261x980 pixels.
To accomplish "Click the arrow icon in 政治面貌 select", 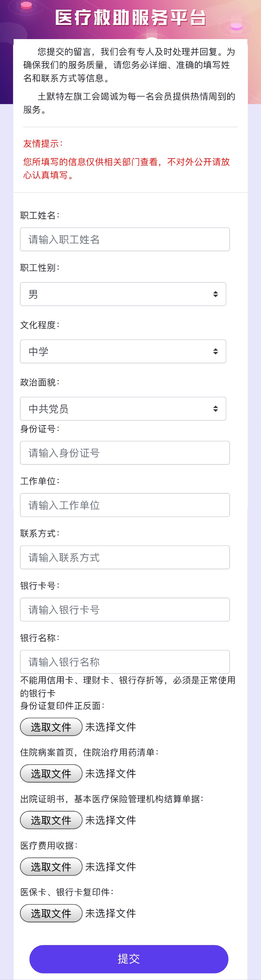I will click(x=215, y=409).
